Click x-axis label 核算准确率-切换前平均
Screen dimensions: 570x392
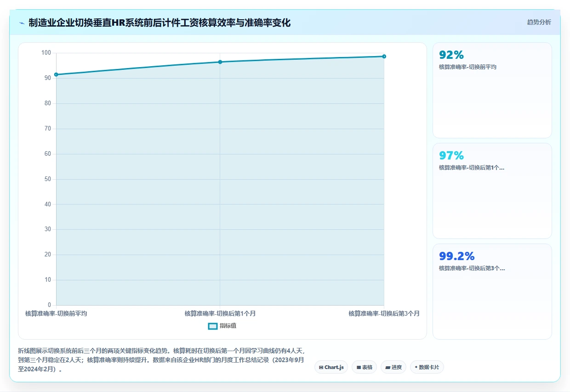pos(56,313)
